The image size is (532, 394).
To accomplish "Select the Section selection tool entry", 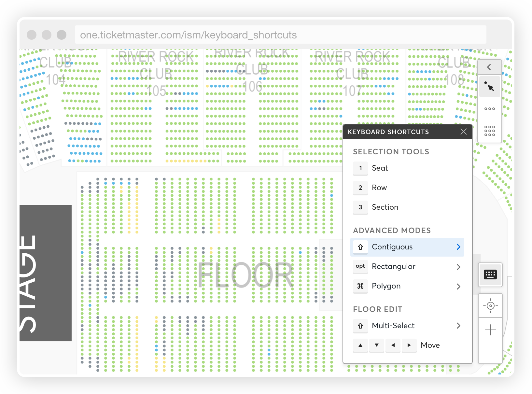I will click(x=385, y=207).
